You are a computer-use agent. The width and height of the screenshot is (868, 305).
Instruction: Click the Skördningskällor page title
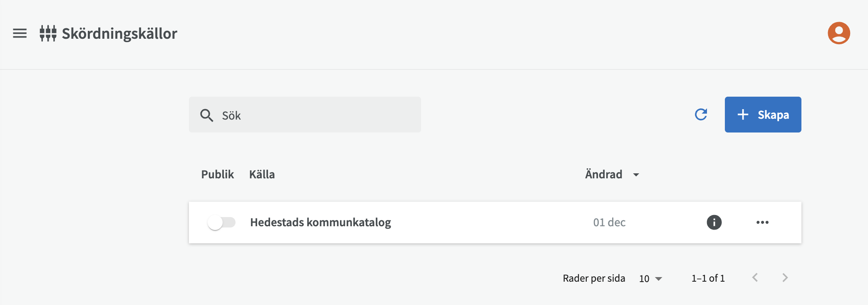pos(119,33)
